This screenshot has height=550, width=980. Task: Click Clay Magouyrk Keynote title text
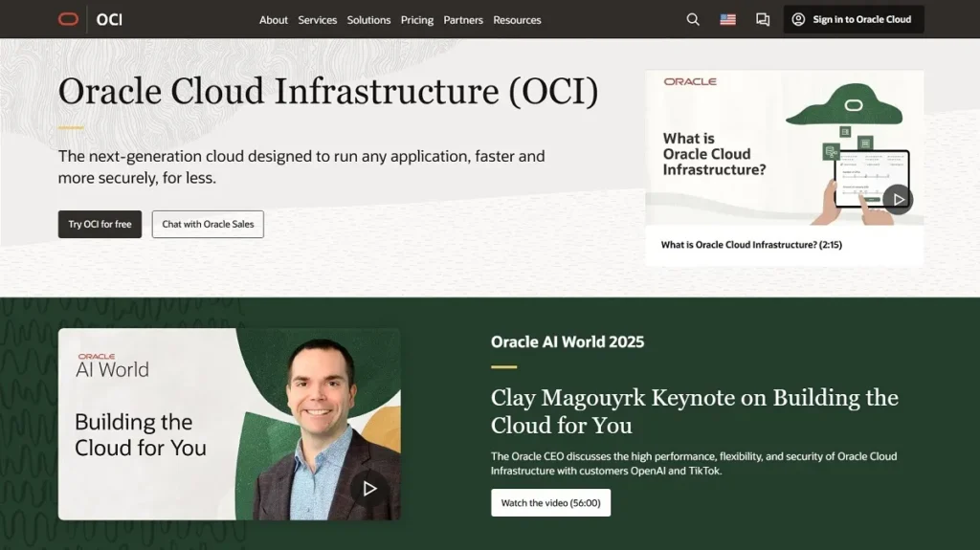[695, 411]
